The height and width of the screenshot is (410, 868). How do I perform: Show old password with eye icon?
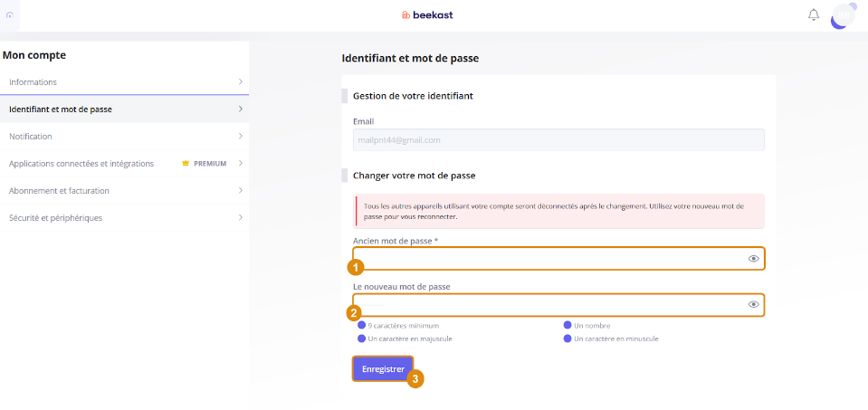click(753, 258)
